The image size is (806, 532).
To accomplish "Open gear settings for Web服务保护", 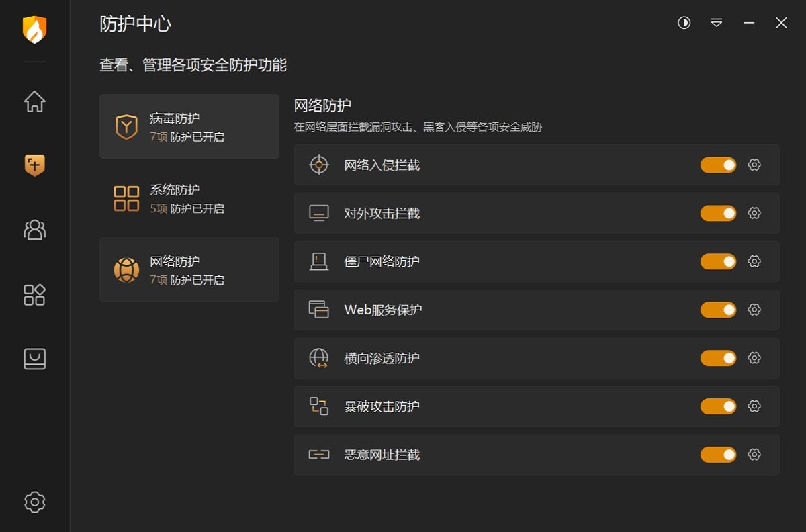I will point(754,310).
